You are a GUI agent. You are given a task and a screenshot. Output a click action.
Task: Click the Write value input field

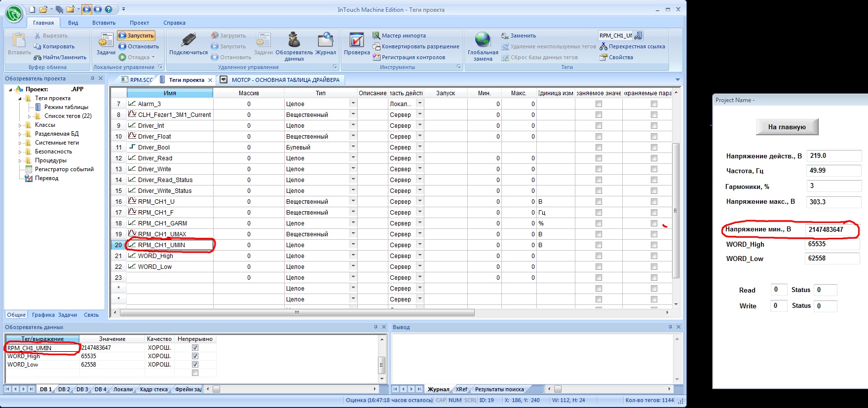click(x=778, y=306)
